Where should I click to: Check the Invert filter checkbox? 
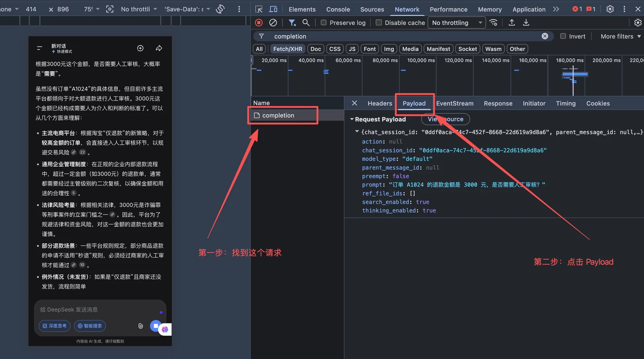563,36
